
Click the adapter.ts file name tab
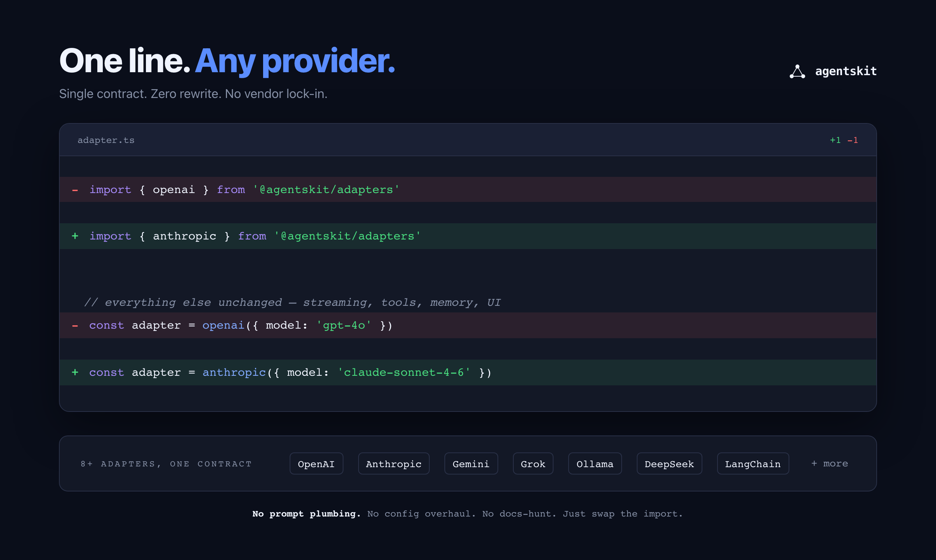click(106, 140)
